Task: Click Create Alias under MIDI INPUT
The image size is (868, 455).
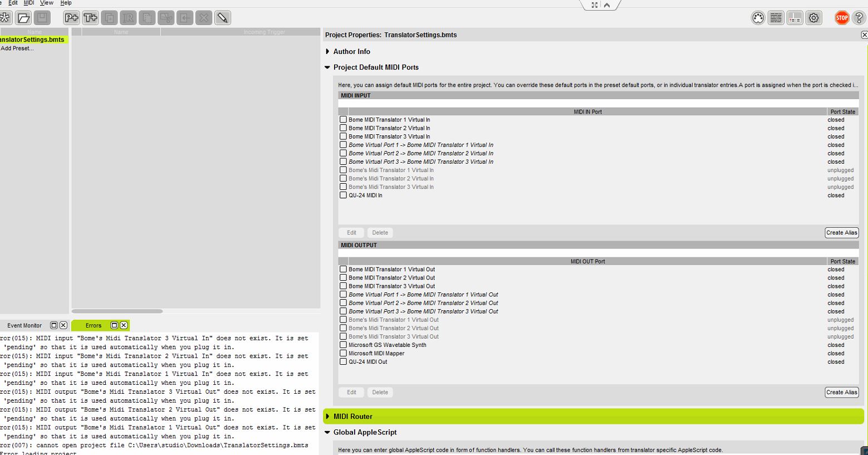Action: tap(842, 233)
